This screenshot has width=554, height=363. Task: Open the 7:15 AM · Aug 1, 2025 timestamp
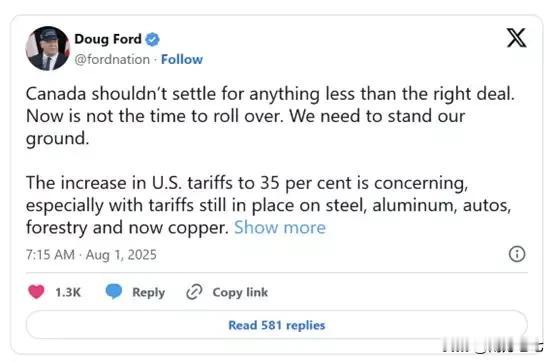(x=91, y=254)
